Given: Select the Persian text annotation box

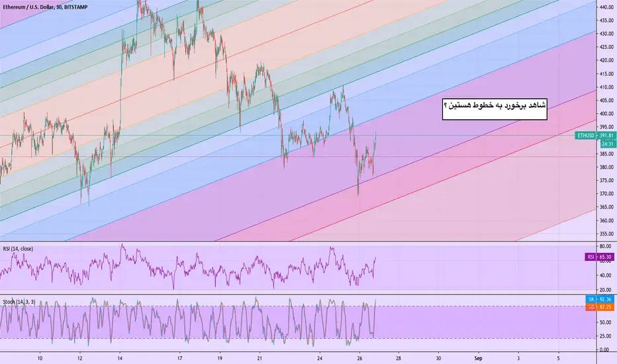Looking at the screenshot, I should [x=495, y=109].
